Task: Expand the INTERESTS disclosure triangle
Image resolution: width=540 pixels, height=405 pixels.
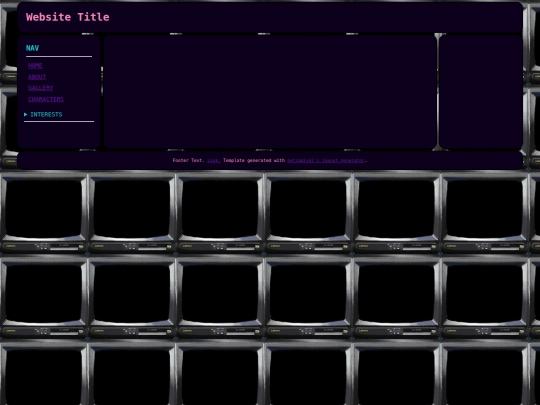Action: (x=26, y=114)
